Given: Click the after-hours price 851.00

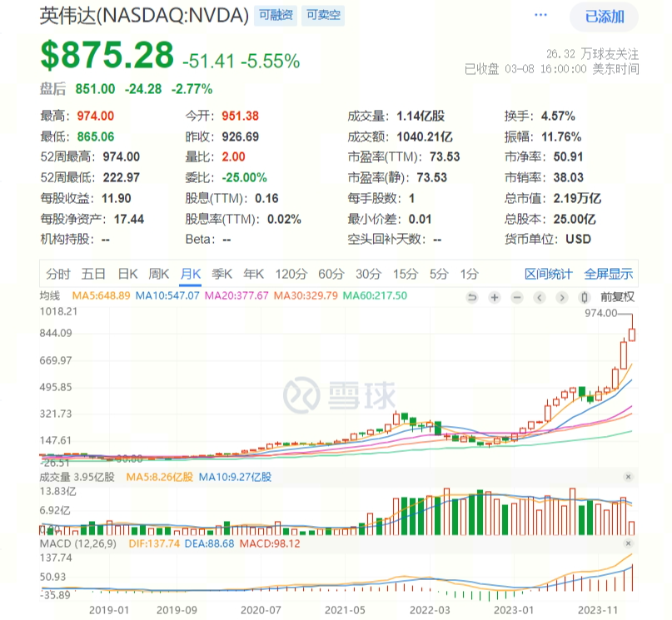Looking at the screenshot, I should (x=95, y=89).
